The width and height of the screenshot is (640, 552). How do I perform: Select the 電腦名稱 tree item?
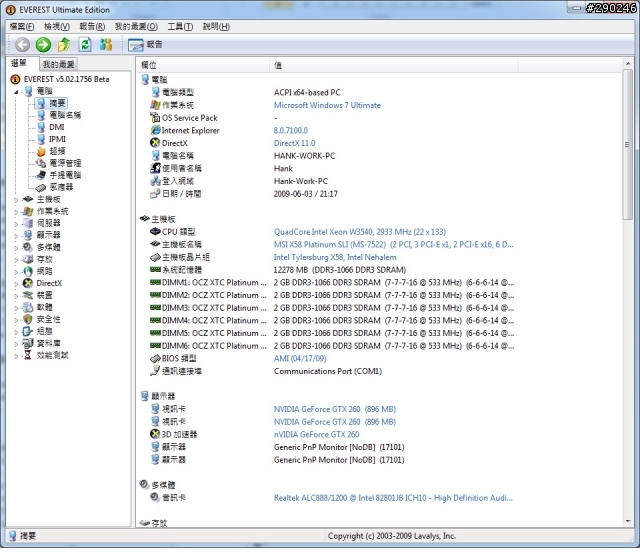point(65,115)
